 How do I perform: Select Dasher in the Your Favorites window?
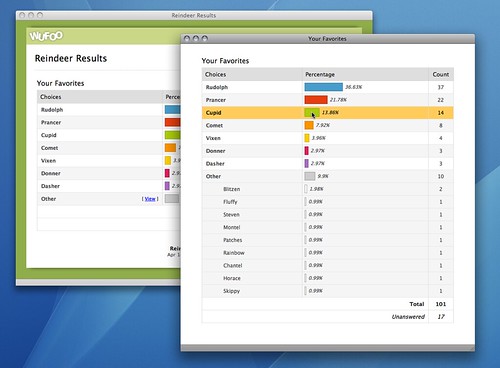click(x=215, y=164)
